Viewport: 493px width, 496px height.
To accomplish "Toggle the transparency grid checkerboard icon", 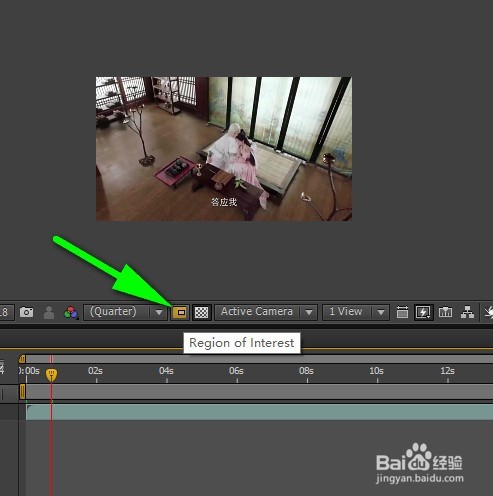I will coord(202,313).
